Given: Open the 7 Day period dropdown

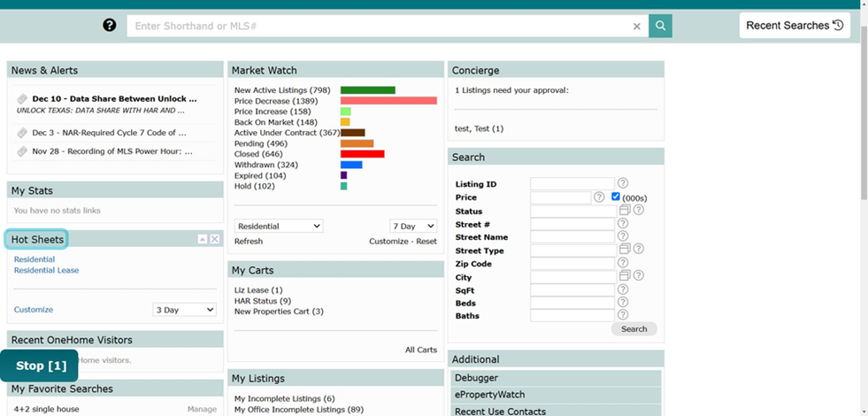Looking at the screenshot, I should tap(413, 226).
